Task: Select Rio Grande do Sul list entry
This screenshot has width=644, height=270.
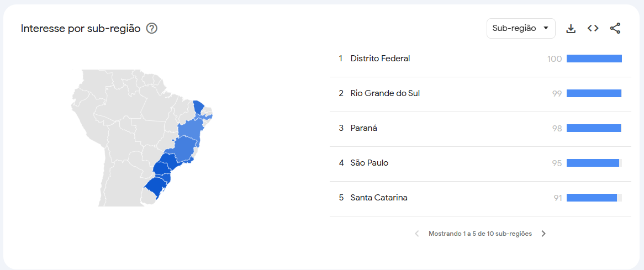Action: 385,93
